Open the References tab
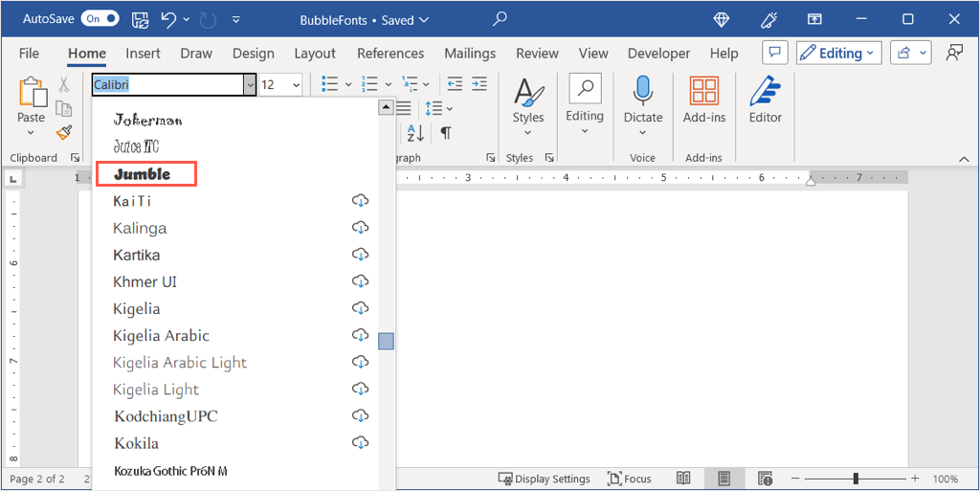This screenshot has height=491, width=980. pos(390,54)
